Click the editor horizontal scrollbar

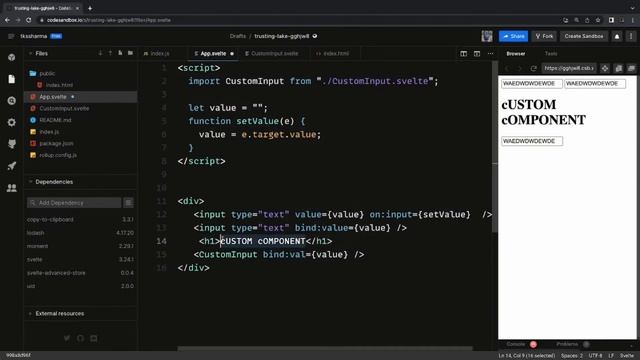tap(325, 349)
